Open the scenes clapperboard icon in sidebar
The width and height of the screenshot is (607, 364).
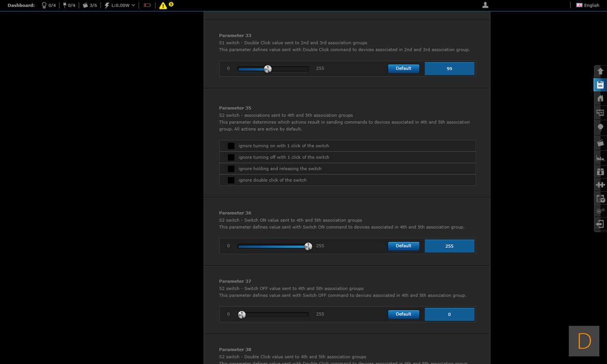pyautogui.click(x=600, y=143)
